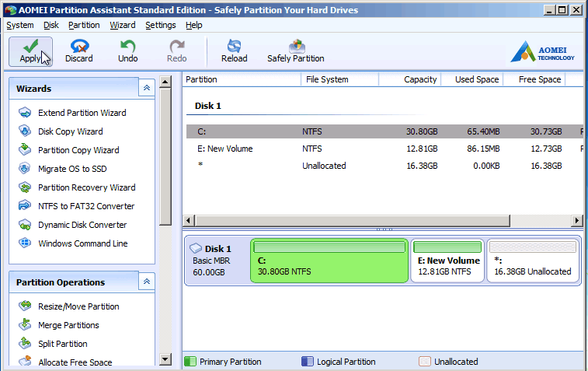Screen dimensions: 588x371
Task: Click the AOMEI Technology logo
Action: [x=543, y=52]
